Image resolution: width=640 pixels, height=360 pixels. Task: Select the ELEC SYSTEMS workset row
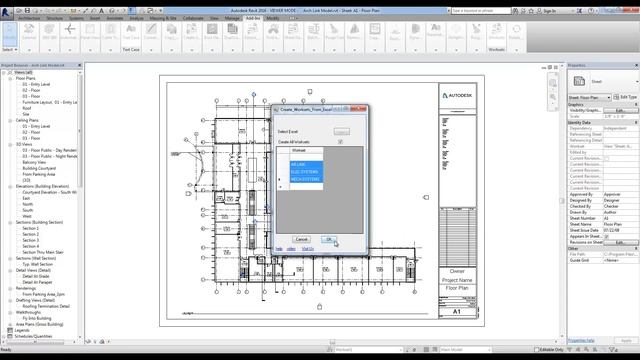(306, 172)
